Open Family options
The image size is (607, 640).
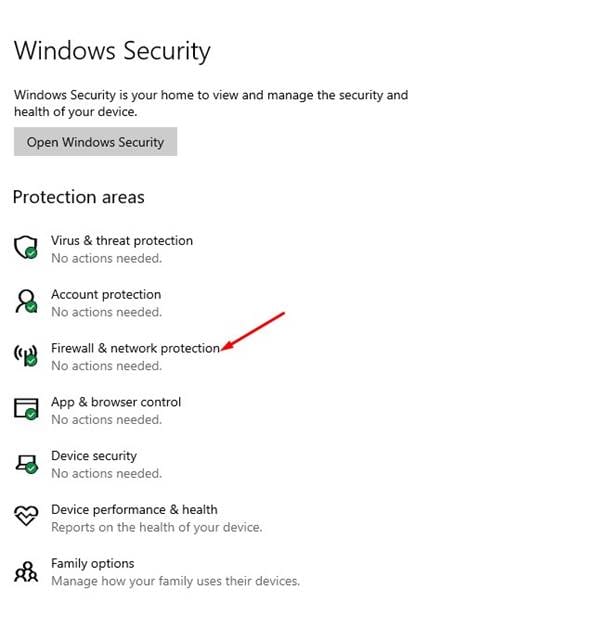pos(93,563)
